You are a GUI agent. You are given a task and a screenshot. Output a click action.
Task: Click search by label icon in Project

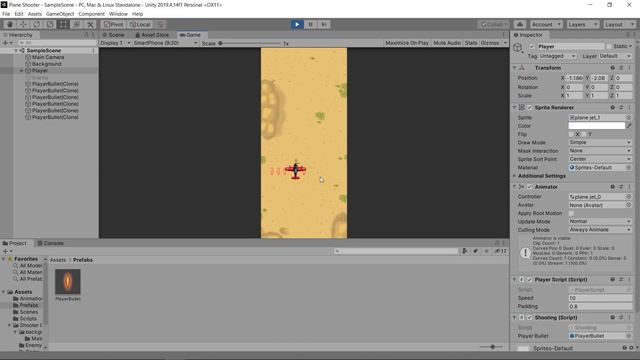point(475,251)
